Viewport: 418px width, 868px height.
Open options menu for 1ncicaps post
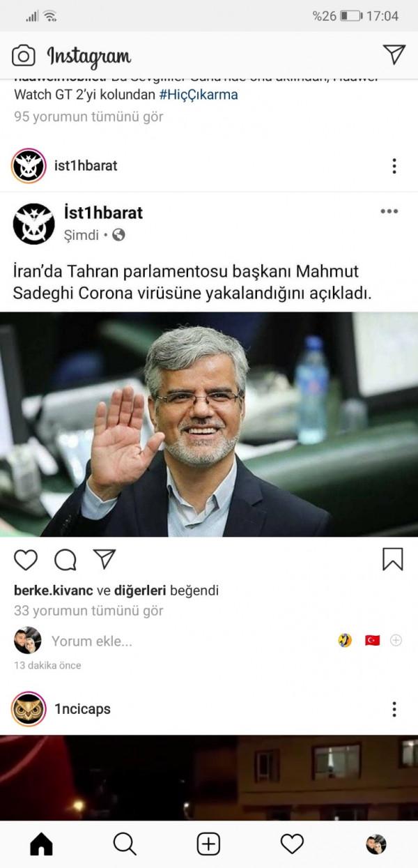pos(394,710)
